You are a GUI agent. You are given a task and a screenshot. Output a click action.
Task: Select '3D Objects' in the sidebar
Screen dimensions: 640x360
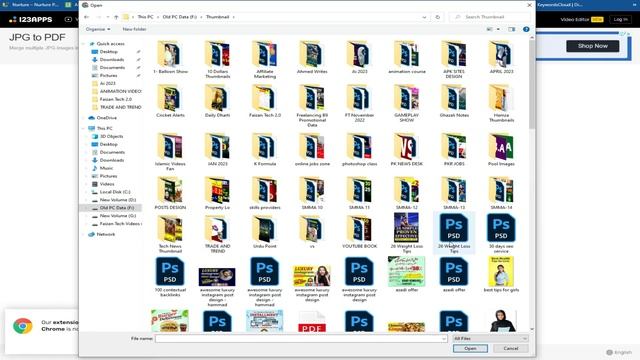click(108, 136)
